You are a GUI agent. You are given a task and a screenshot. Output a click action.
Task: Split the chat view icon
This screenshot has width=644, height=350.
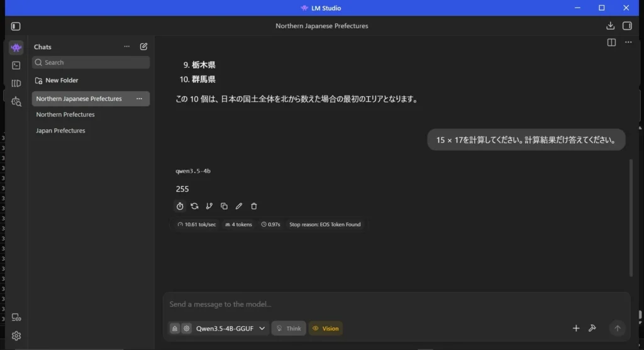click(611, 42)
